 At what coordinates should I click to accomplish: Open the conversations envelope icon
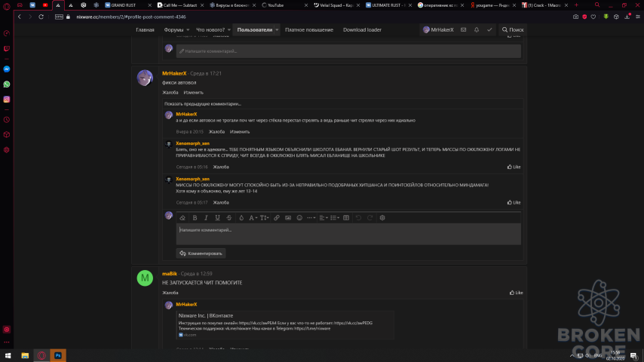(x=463, y=29)
